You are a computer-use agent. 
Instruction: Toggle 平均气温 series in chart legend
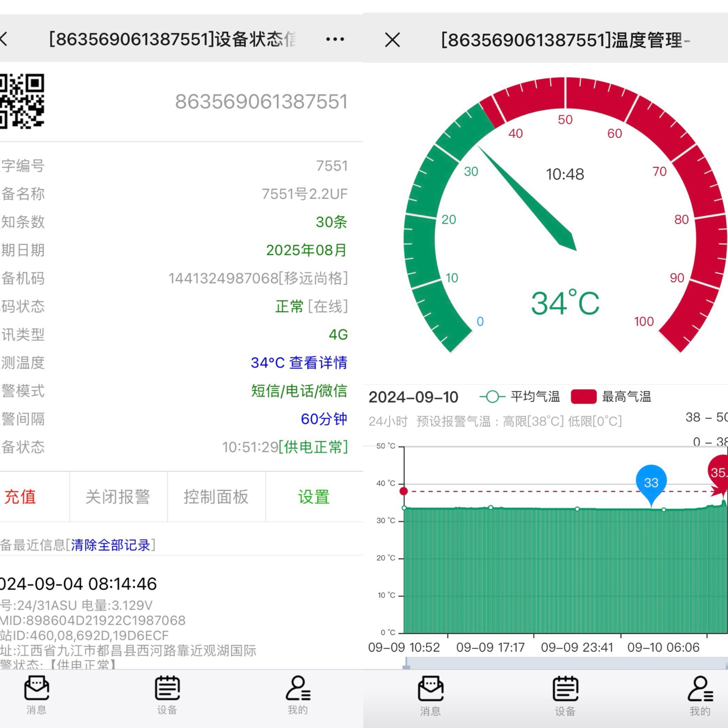click(x=520, y=397)
